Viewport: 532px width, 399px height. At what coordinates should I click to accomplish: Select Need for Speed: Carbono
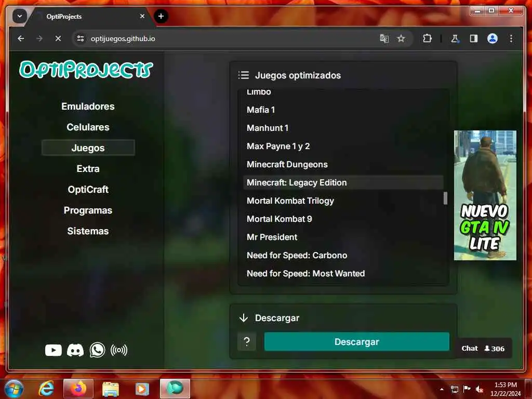click(343, 255)
